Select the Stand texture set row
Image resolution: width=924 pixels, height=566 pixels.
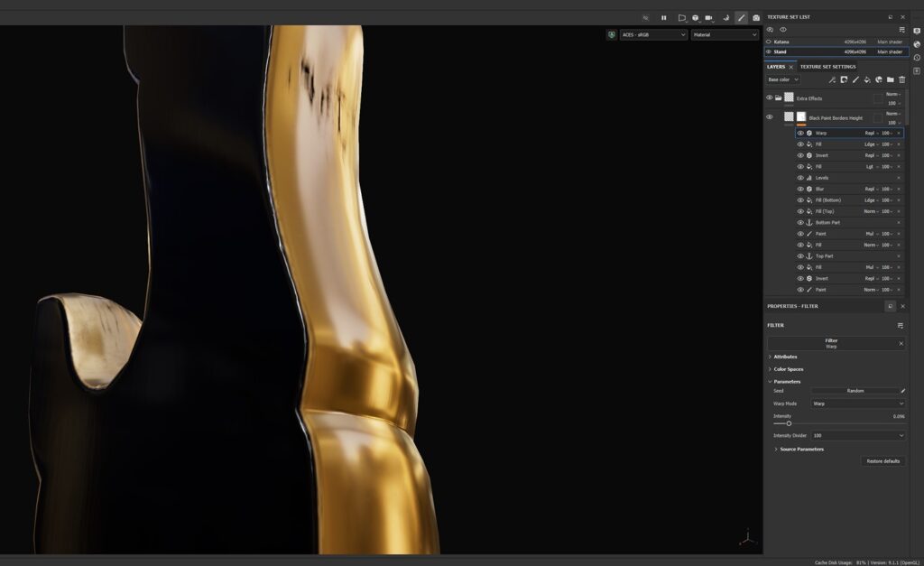click(835, 51)
